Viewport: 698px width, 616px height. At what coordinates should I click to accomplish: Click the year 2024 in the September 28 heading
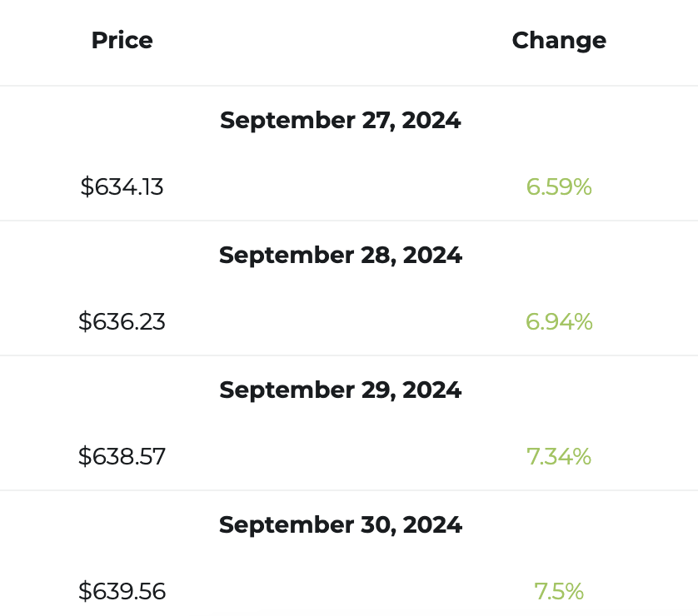[432, 256]
